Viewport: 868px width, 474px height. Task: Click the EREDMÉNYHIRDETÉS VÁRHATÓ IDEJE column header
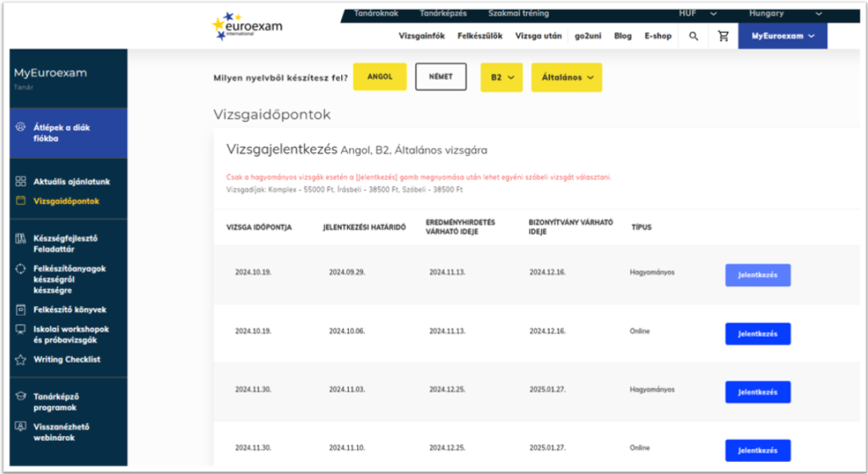460,227
